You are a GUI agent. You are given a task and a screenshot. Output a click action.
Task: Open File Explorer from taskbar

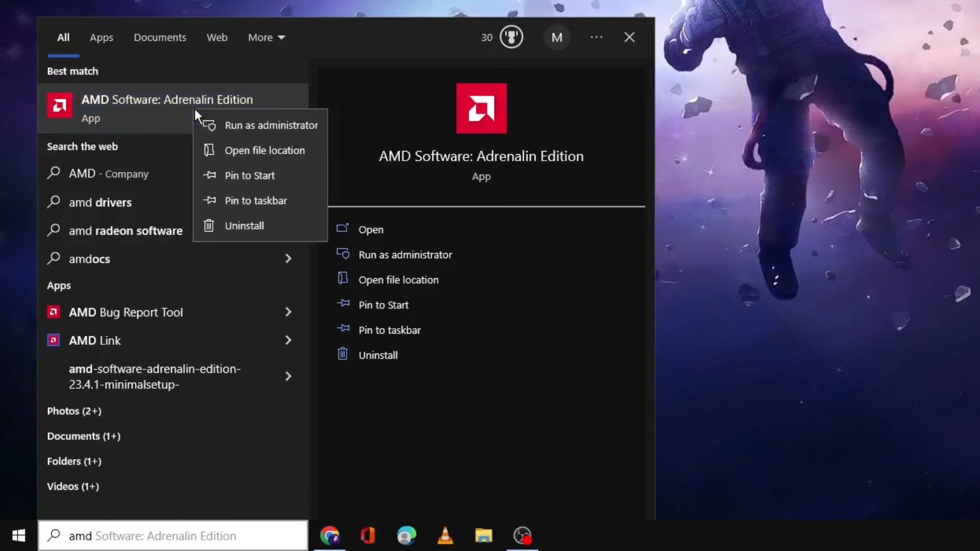pos(483,536)
